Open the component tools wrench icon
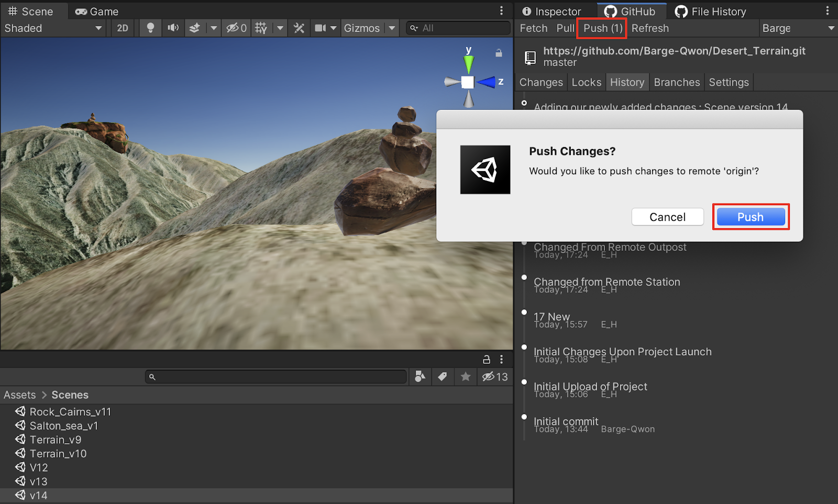This screenshot has width=838, height=504. (299, 28)
